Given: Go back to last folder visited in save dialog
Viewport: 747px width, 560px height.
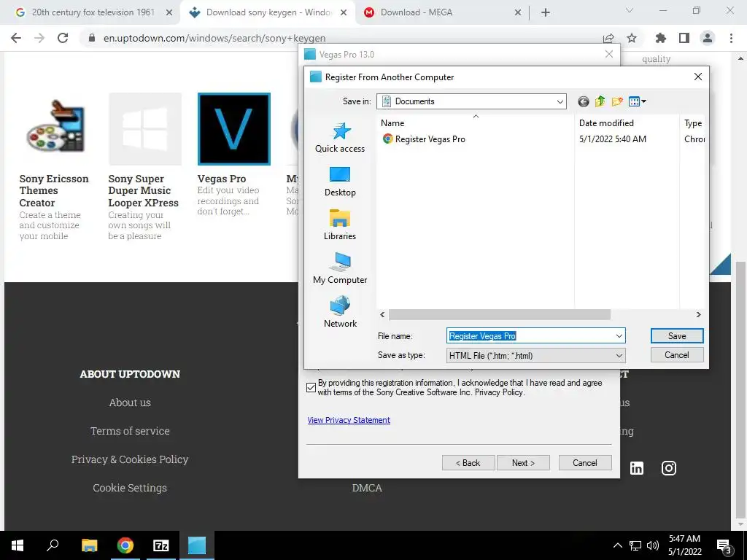Looking at the screenshot, I should click(x=583, y=101).
